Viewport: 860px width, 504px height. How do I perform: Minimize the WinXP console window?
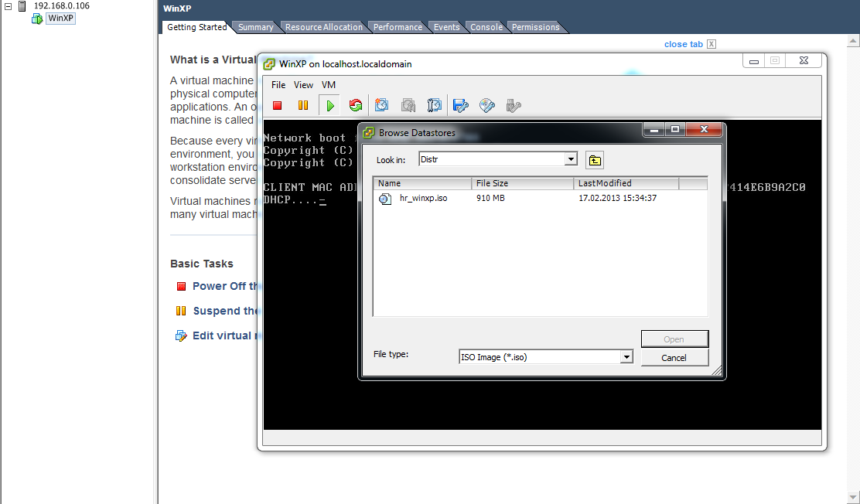tap(754, 61)
